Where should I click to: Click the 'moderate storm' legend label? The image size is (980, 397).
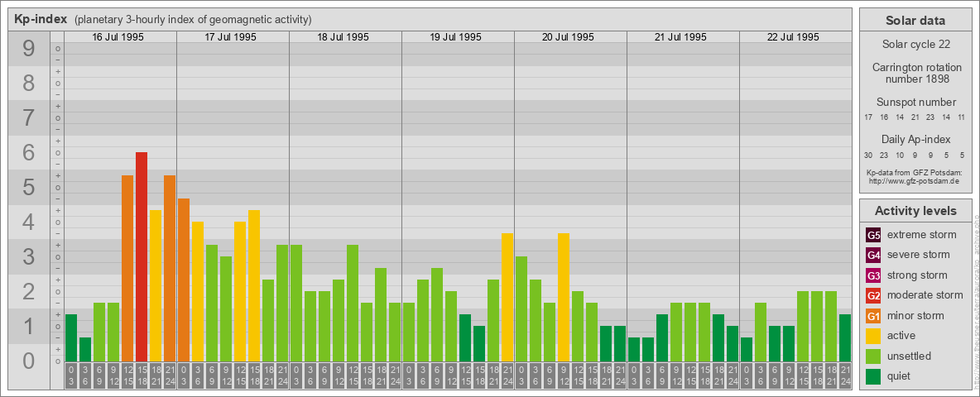925,295
